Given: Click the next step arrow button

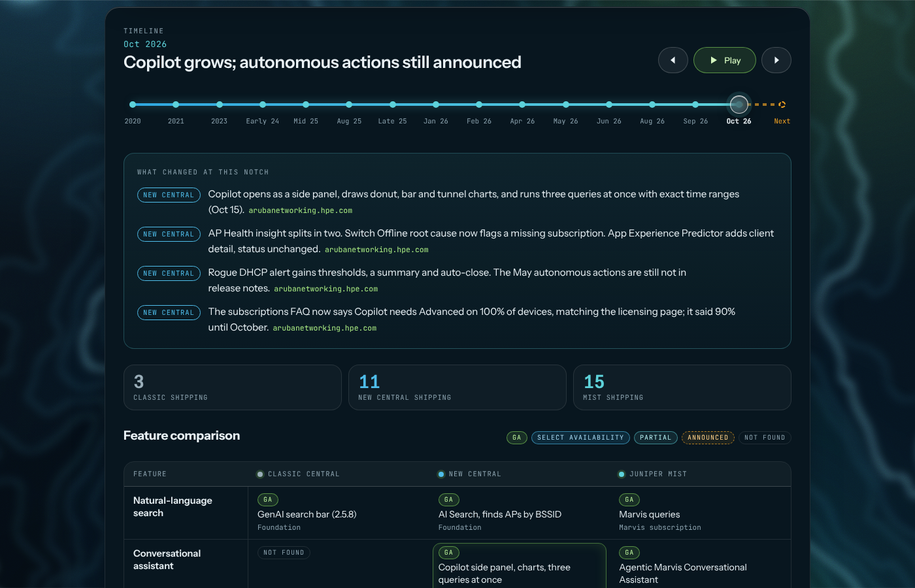Looking at the screenshot, I should click(x=776, y=60).
